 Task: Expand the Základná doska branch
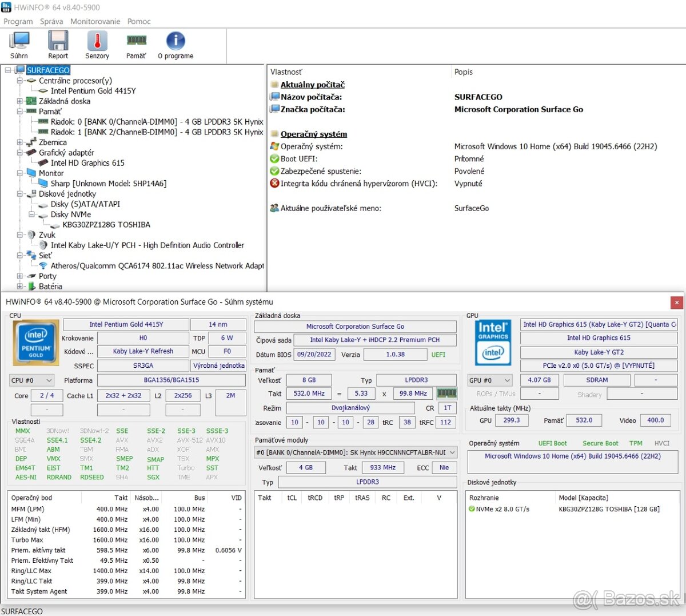(20, 101)
